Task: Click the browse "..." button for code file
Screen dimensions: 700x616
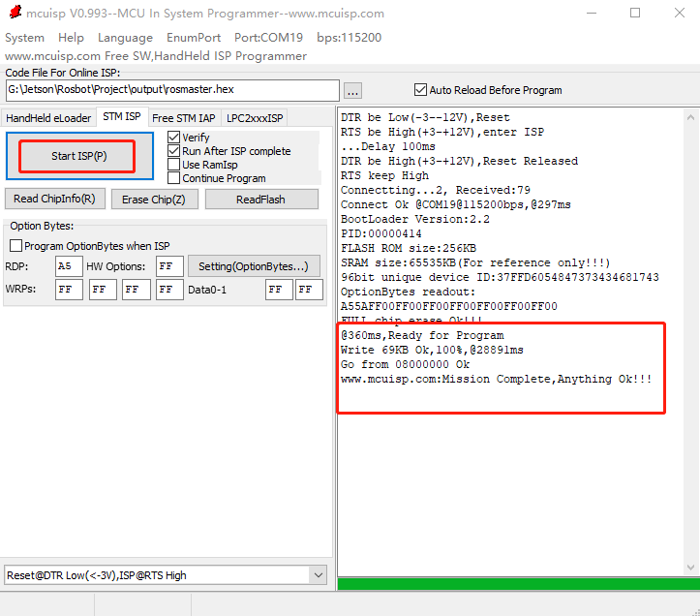Action: 352,90
